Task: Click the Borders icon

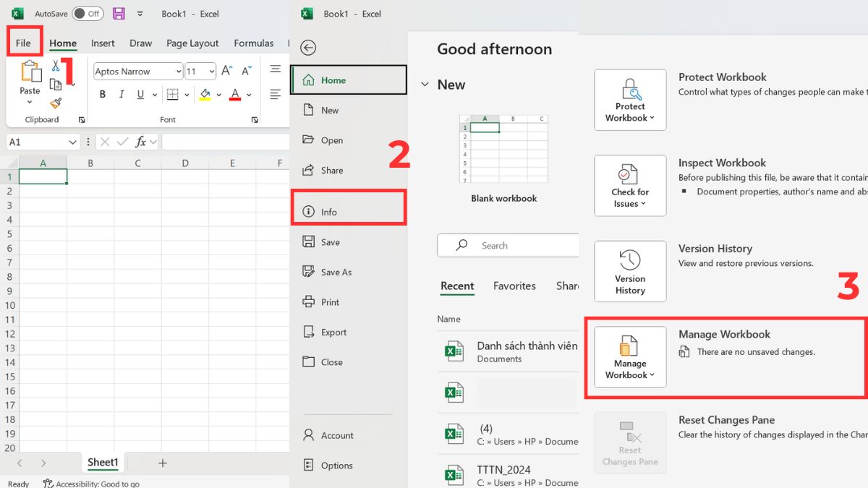Action: 172,95
